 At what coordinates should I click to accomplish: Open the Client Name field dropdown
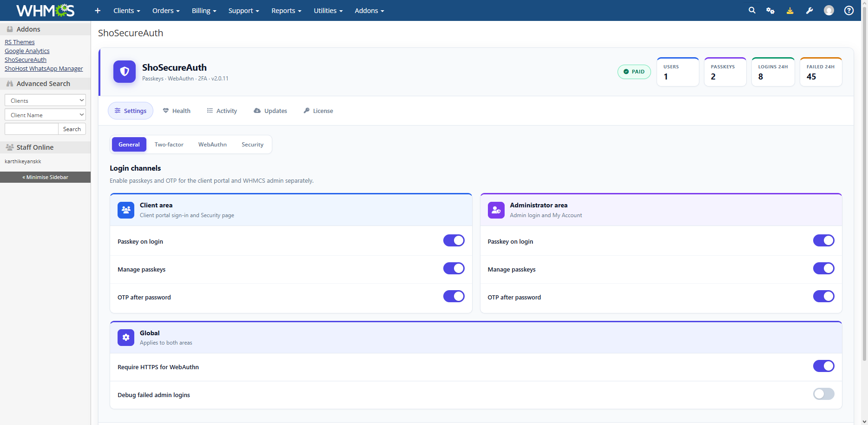coord(45,115)
